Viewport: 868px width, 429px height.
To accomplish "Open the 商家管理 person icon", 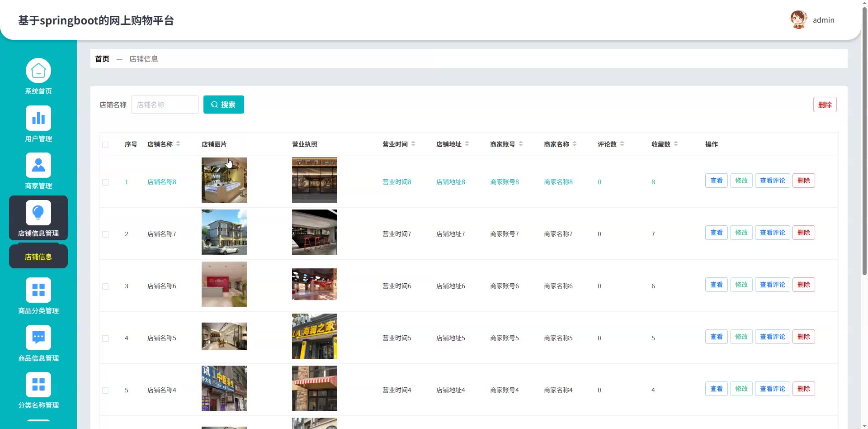I will click(x=38, y=166).
